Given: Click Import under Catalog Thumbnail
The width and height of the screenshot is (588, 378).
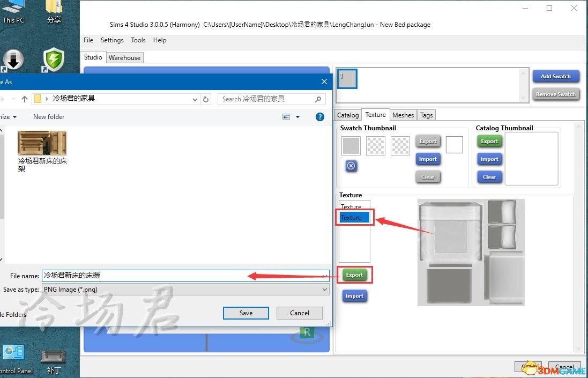Looking at the screenshot, I should pyautogui.click(x=489, y=159).
